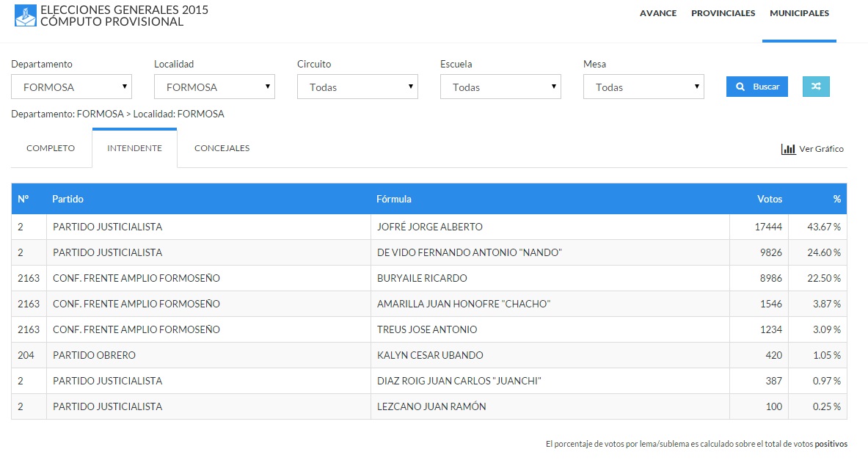
Task: Expand the Escuela selector
Action: 500,87
